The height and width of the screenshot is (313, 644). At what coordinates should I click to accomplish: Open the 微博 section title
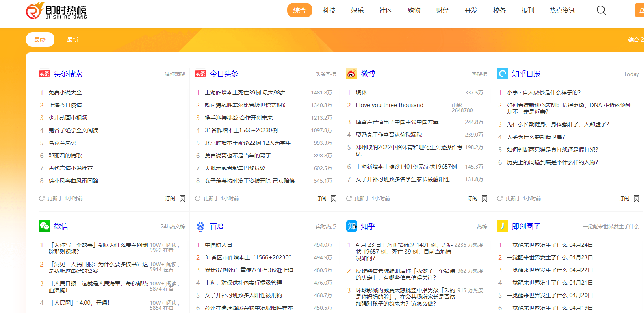(368, 74)
